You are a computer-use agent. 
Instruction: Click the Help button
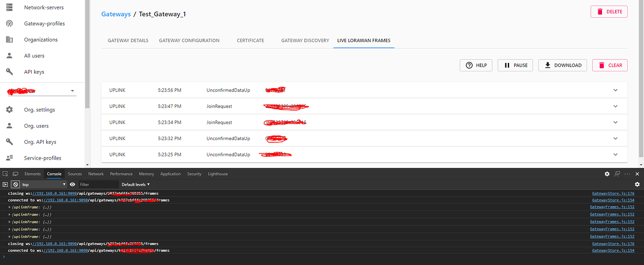476,65
